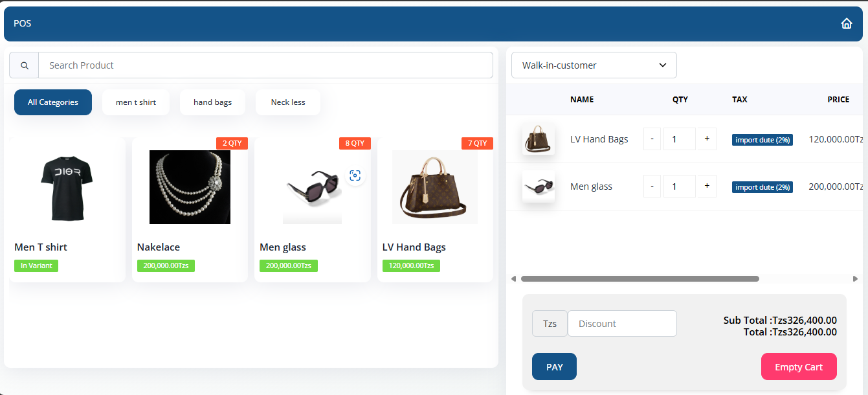Viewport: 868px width, 395px height.
Task: Increase Men glass quantity with plus
Action: coord(707,186)
